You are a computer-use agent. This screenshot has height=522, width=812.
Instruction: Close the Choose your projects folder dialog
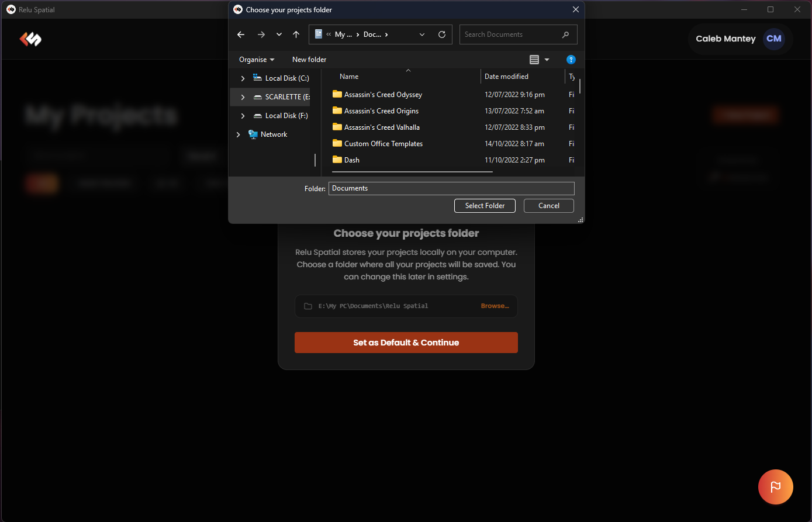coord(576,9)
